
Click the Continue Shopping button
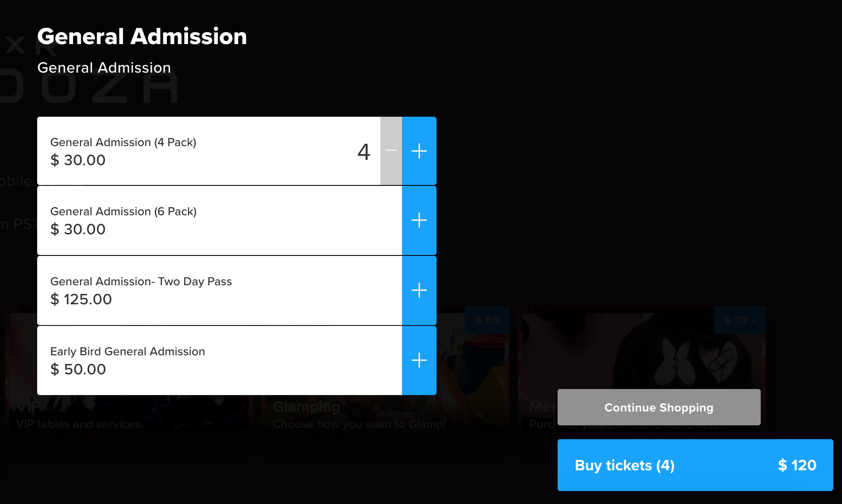tap(659, 407)
